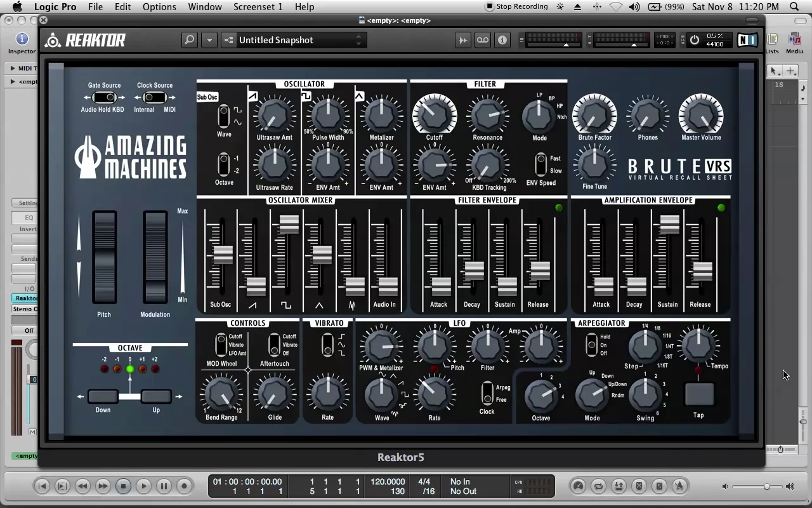
Task: Toggle the Reaktor info hints icon
Action: tap(502, 40)
